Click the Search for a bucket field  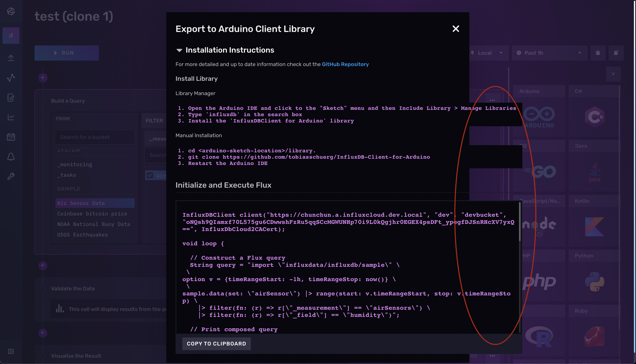click(95, 137)
